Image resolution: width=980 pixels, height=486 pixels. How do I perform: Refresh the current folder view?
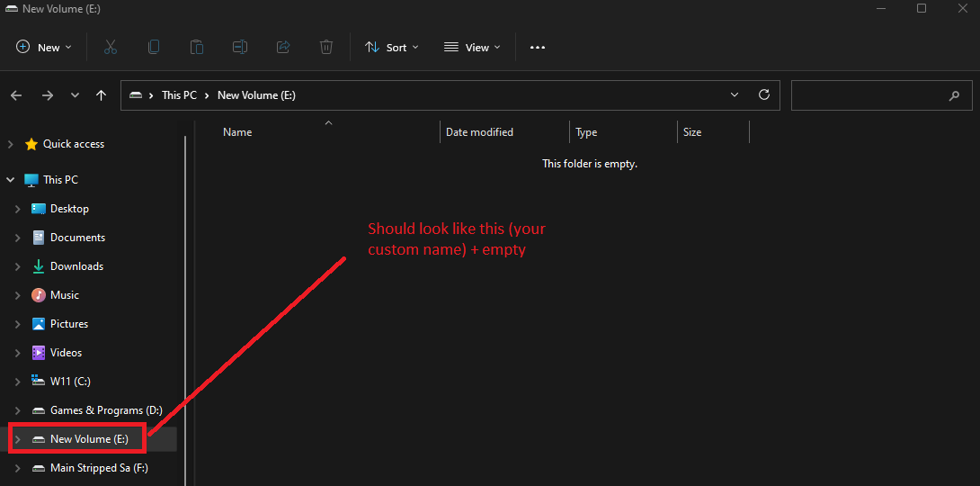pyautogui.click(x=764, y=94)
